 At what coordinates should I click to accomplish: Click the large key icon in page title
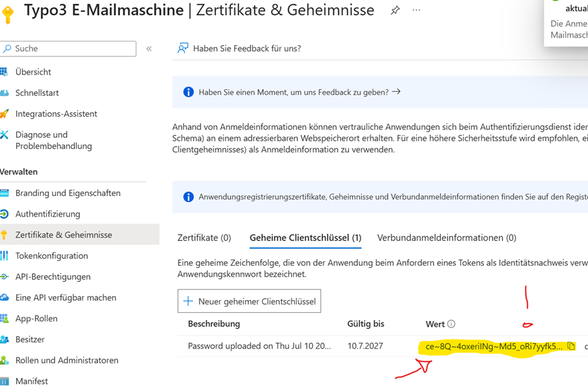pyautogui.click(x=7, y=15)
